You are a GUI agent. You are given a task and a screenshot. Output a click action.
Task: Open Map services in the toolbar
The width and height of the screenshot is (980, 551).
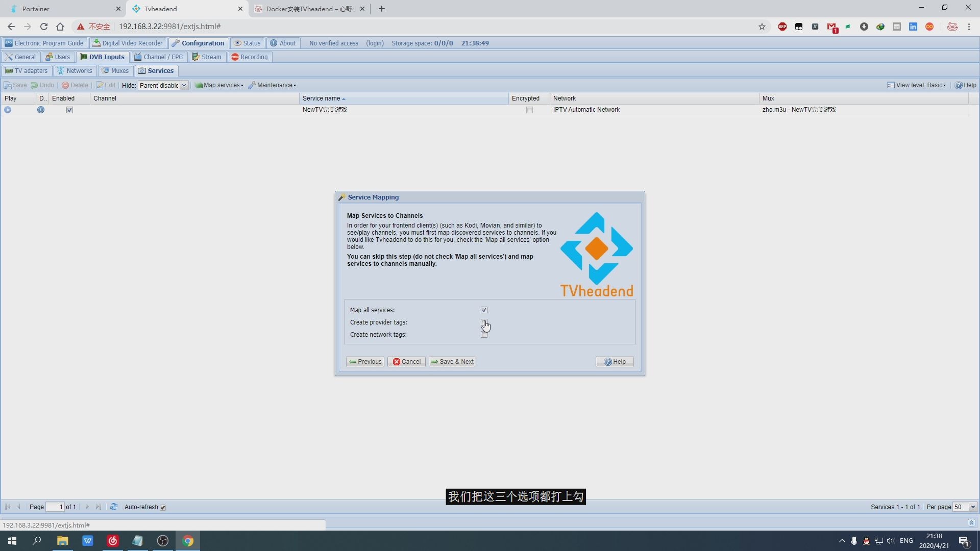click(x=219, y=85)
